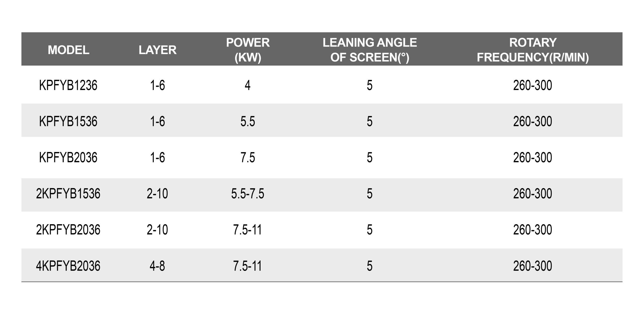The height and width of the screenshot is (324, 644).
Task: Click the 2KPFYB2036 model cell
Action: [68, 230]
